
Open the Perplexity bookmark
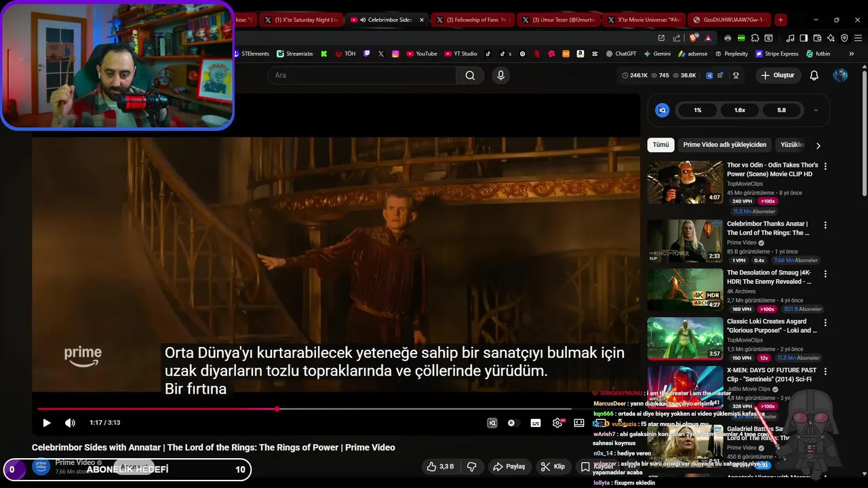click(732, 54)
